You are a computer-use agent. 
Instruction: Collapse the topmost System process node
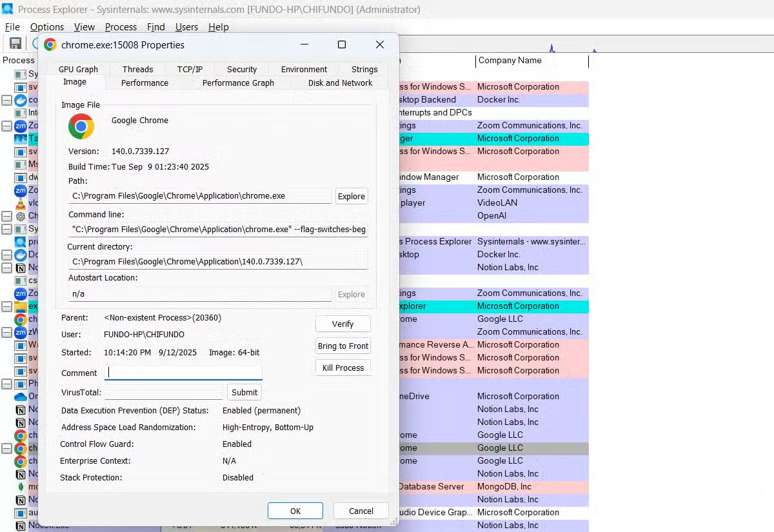[x=6, y=230]
